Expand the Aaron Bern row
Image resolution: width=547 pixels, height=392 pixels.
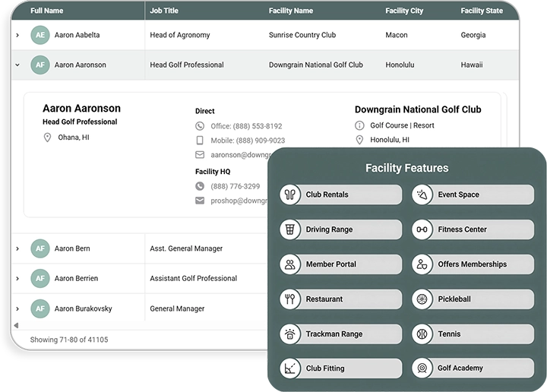pyautogui.click(x=17, y=248)
